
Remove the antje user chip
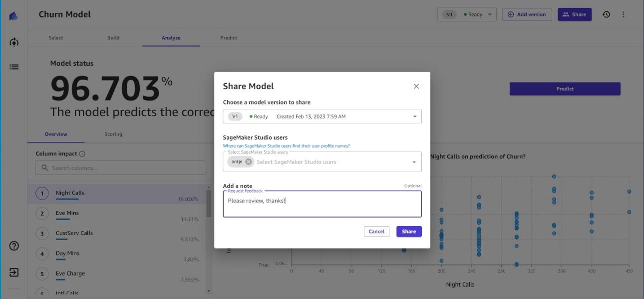tap(249, 161)
